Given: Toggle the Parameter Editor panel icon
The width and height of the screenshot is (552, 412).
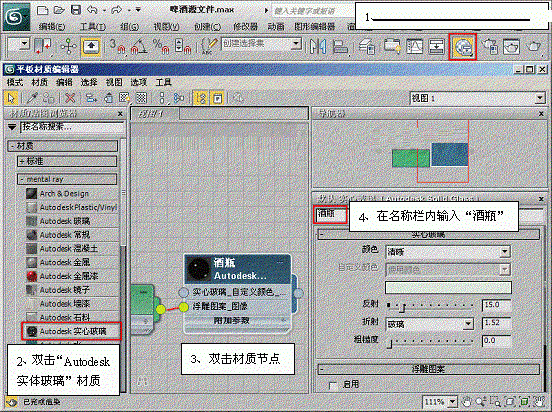Looking at the screenshot, I should click(x=218, y=98).
